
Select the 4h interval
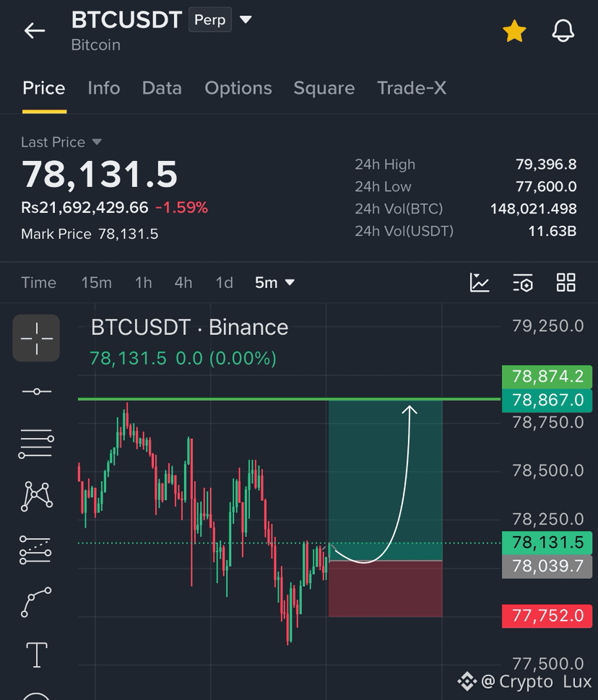point(183,283)
